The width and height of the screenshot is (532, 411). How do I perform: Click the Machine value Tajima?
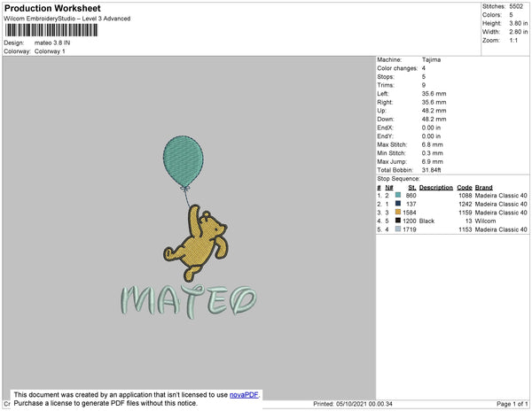(431, 59)
